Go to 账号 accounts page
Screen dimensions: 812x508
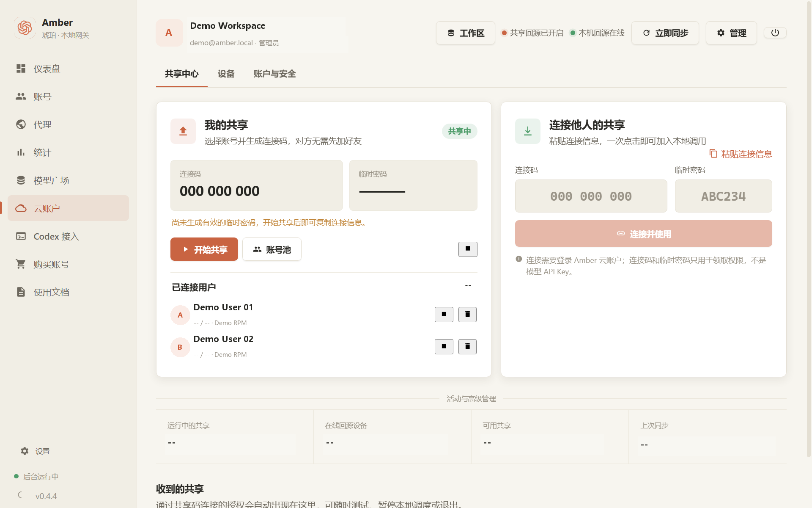click(x=68, y=97)
